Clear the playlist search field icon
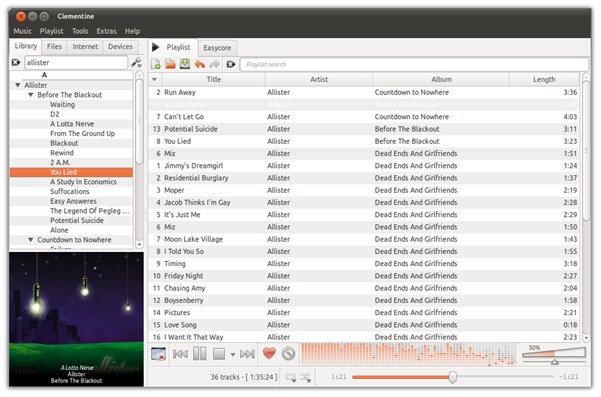The image size is (601, 397). point(231,64)
